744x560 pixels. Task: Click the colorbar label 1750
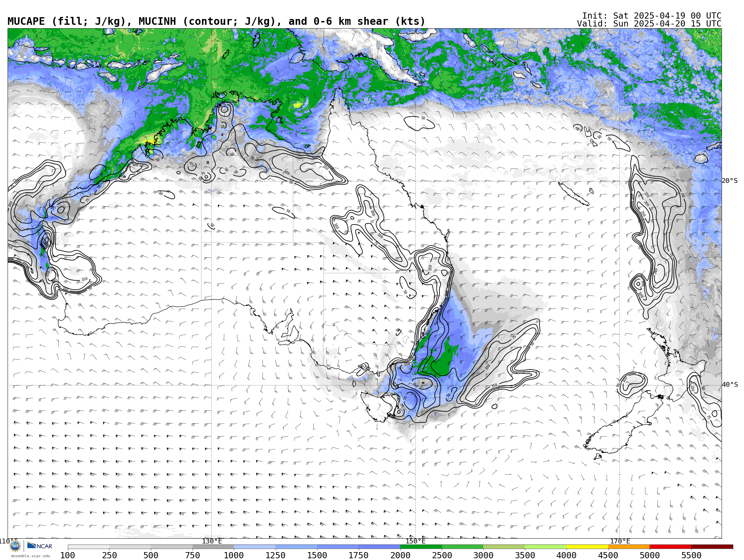359,555
